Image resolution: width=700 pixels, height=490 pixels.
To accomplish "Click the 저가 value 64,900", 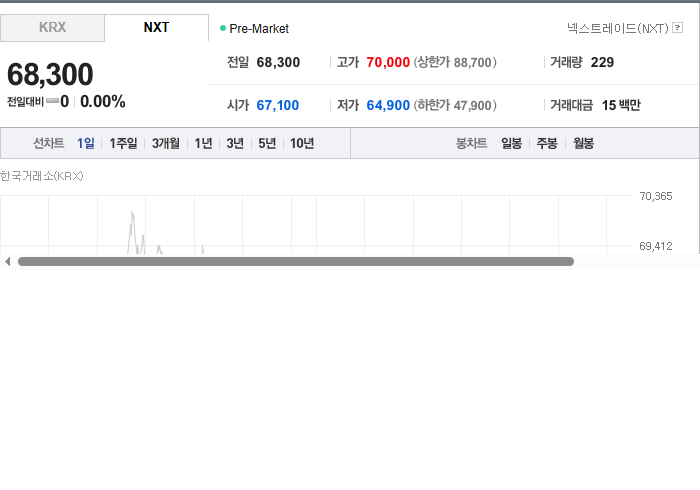I will (x=388, y=105).
